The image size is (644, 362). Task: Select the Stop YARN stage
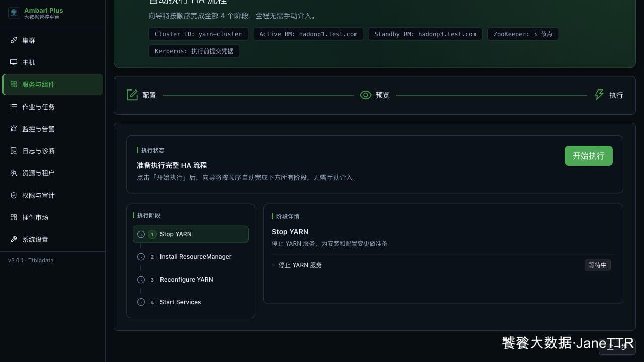pos(191,234)
